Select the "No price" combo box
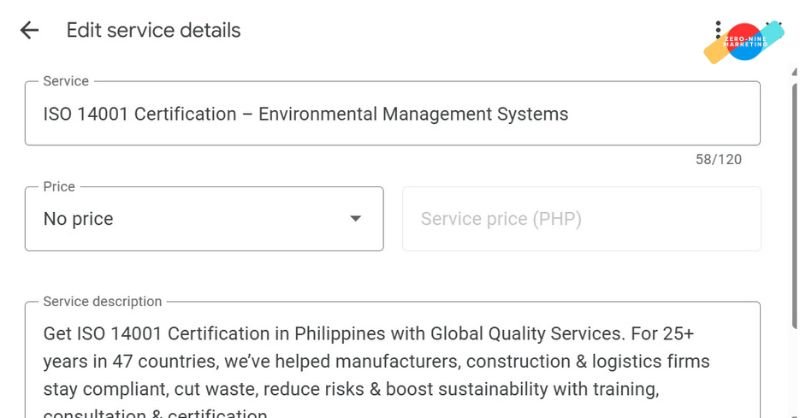The height and width of the screenshot is (418, 800). [x=190, y=219]
